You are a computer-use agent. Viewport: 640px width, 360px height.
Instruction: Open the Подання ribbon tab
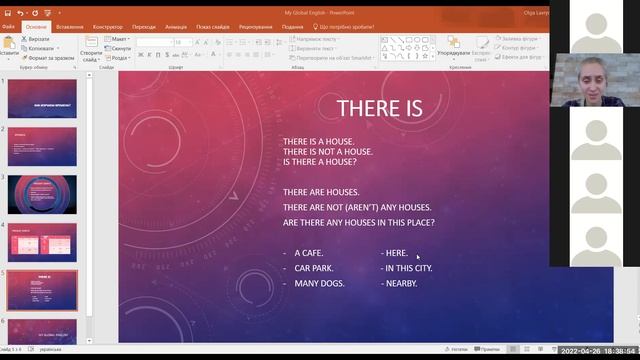292,27
